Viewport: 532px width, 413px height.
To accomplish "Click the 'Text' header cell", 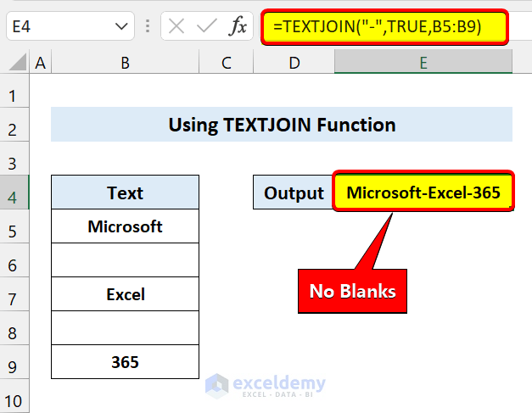I will click(125, 193).
